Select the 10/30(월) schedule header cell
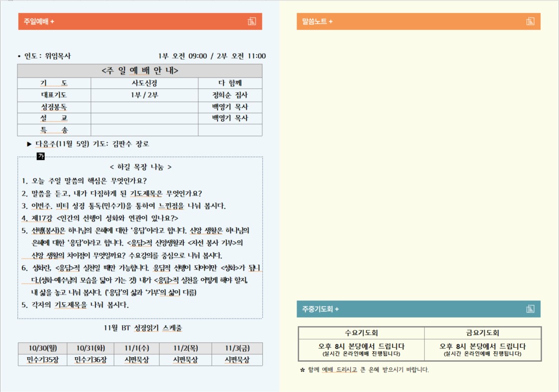Viewport: 559px width, 392px height. click(x=42, y=348)
